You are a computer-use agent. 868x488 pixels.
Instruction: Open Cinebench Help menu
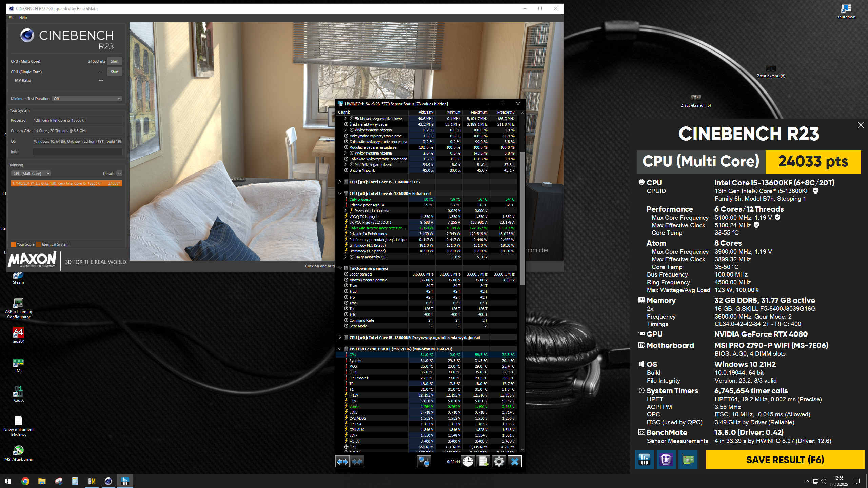(x=23, y=18)
